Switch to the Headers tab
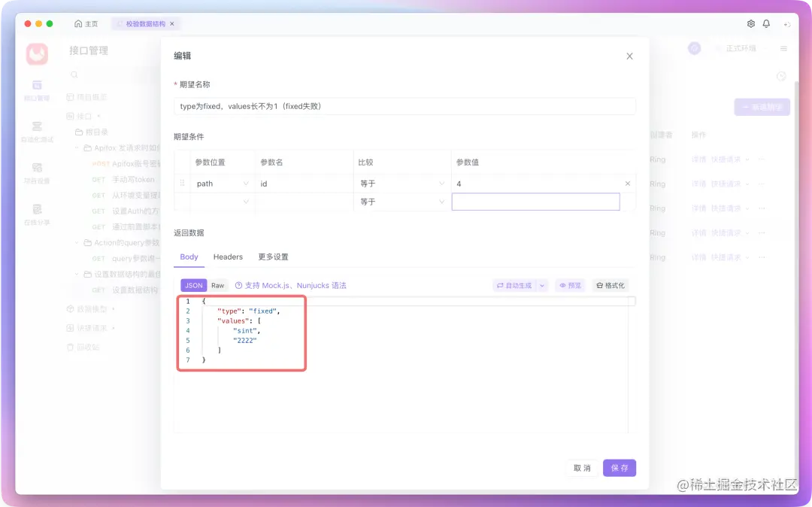 228,257
